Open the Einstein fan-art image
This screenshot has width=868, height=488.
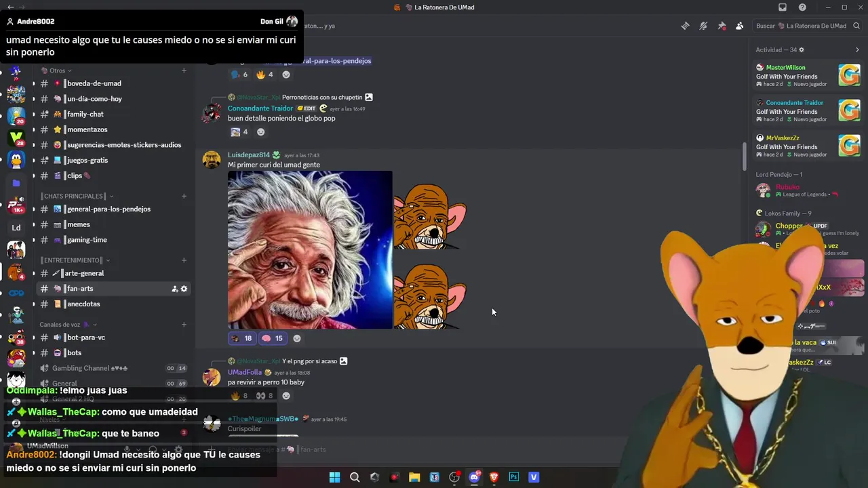pyautogui.click(x=310, y=250)
